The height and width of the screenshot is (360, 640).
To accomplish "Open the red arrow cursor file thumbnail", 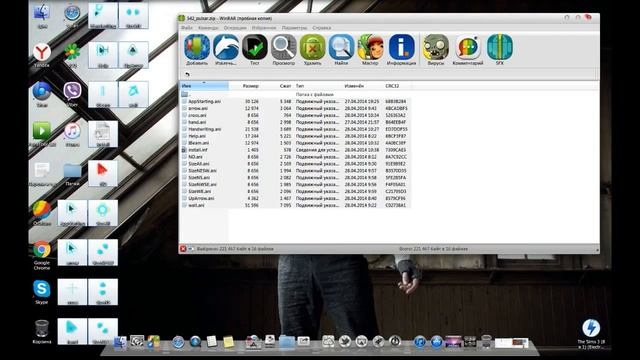I will click(102, 173).
